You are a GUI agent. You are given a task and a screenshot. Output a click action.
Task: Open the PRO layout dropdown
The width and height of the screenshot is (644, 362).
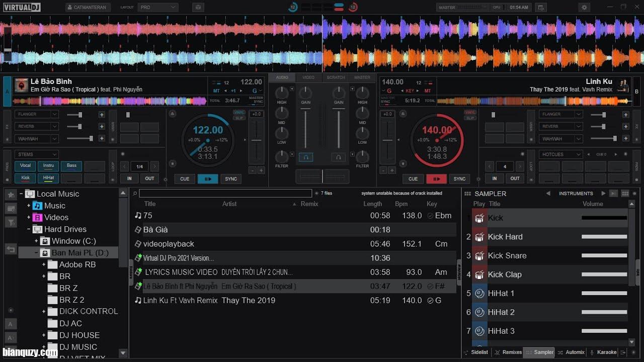point(158,8)
